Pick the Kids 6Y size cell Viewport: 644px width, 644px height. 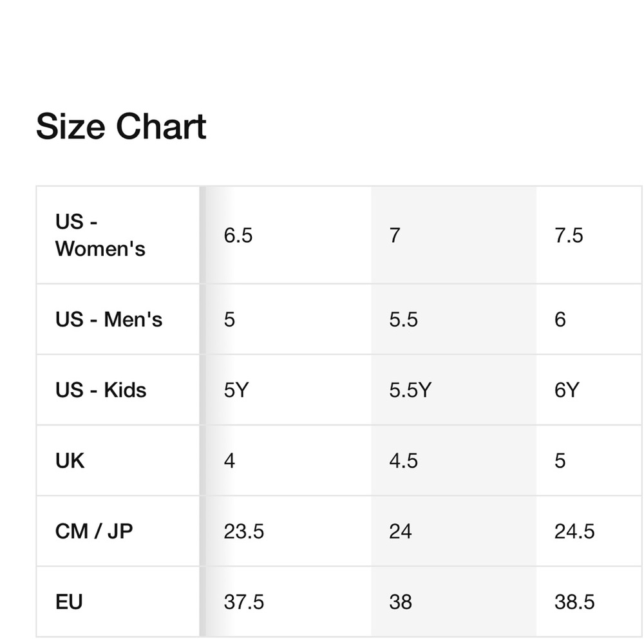[x=590, y=390]
